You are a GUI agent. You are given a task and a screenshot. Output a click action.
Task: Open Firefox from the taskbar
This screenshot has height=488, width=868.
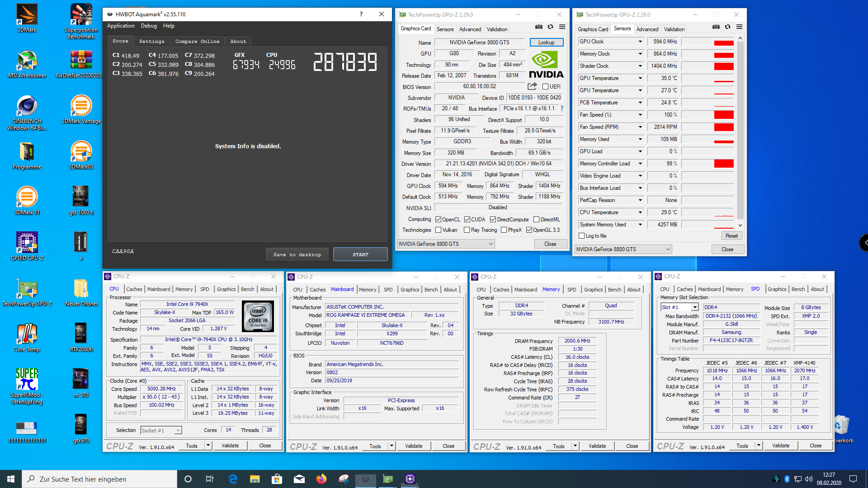(321, 479)
